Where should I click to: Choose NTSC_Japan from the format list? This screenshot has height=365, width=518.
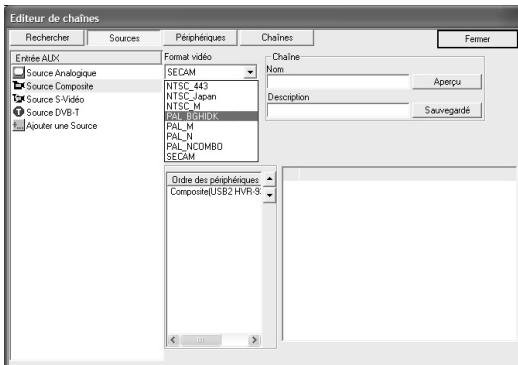coord(211,96)
